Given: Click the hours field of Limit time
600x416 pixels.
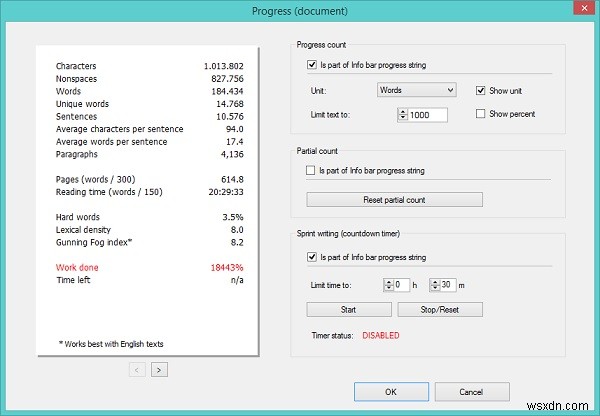Looking at the screenshot, I should (x=401, y=285).
